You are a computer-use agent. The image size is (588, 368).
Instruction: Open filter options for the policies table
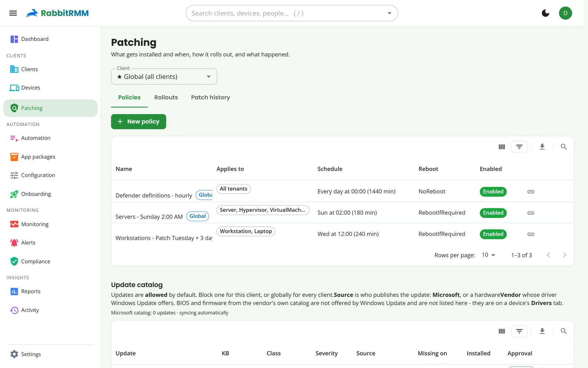[519, 147]
